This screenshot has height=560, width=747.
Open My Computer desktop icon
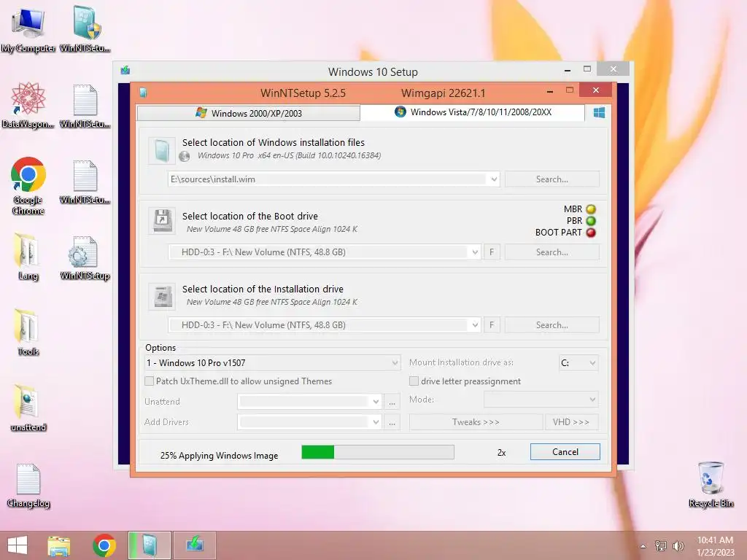28,29
